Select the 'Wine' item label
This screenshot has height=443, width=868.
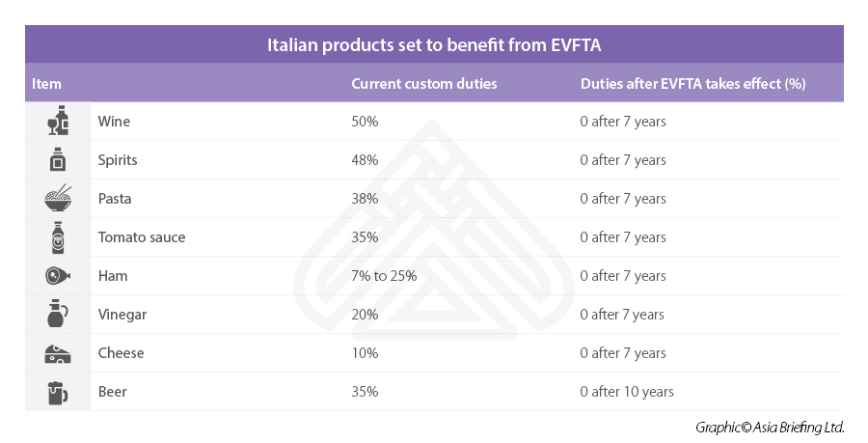(x=114, y=122)
